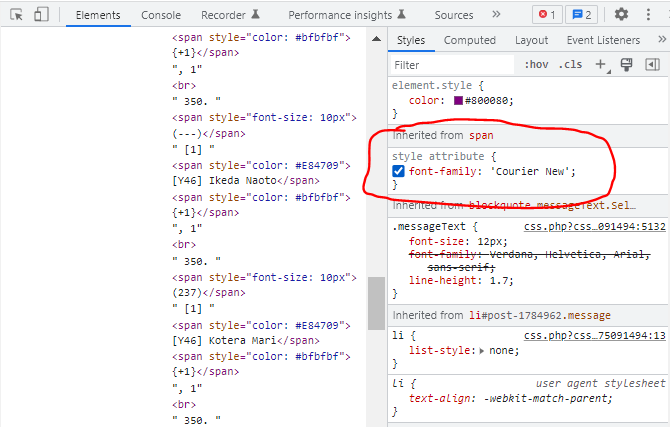Select the Event Listeners sidebar tab

603,40
